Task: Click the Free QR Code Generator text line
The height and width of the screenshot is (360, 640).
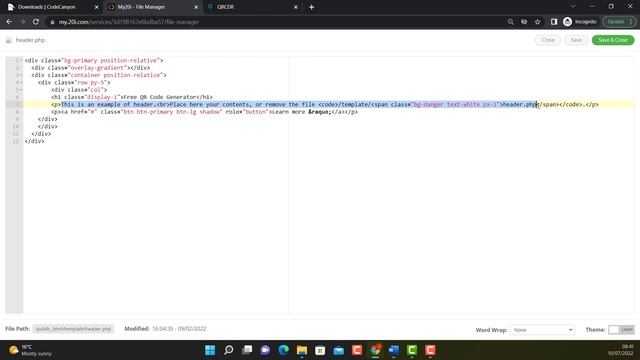Action: 131,97
